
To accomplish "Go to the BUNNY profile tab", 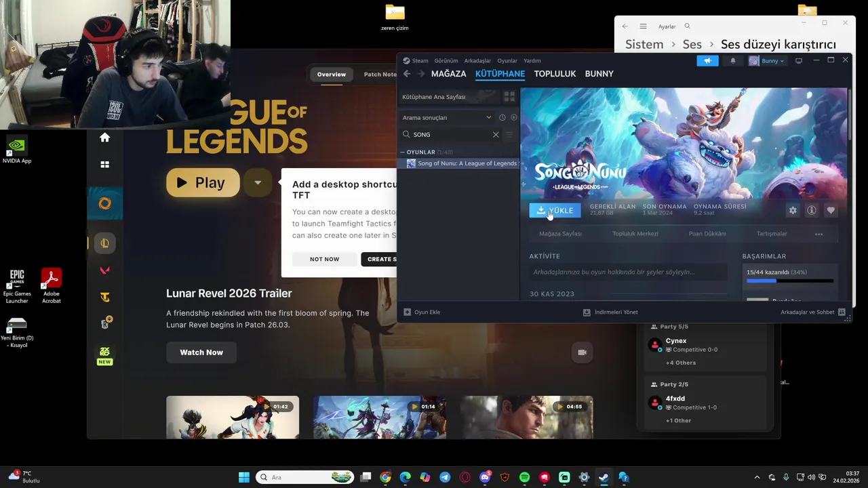I will (599, 74).
